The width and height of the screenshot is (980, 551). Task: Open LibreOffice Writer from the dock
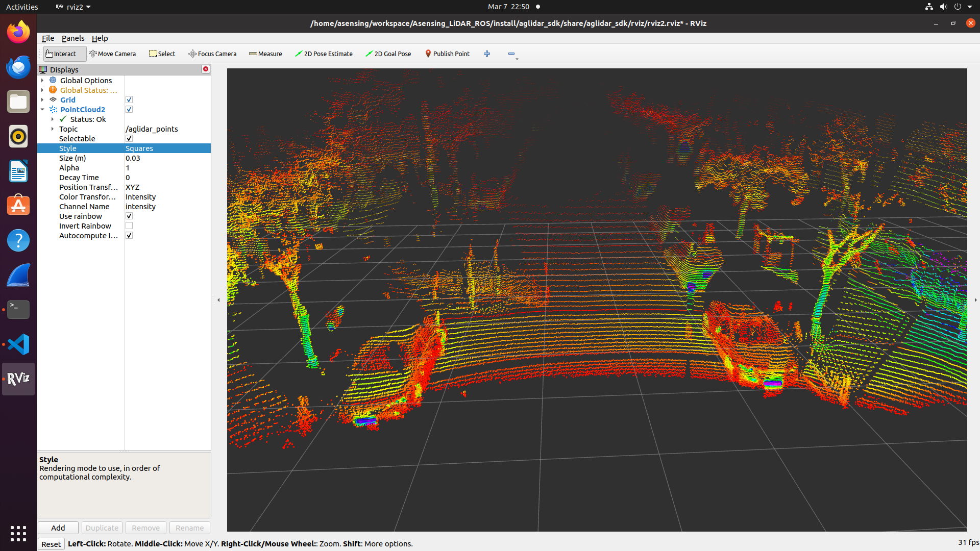click(x=18, y=171)
